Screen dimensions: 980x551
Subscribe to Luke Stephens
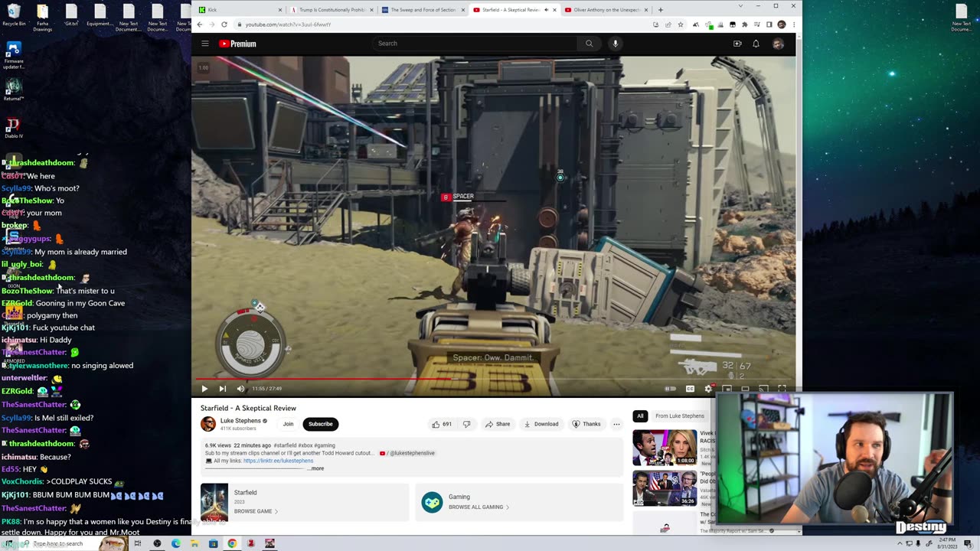(320, 424)
